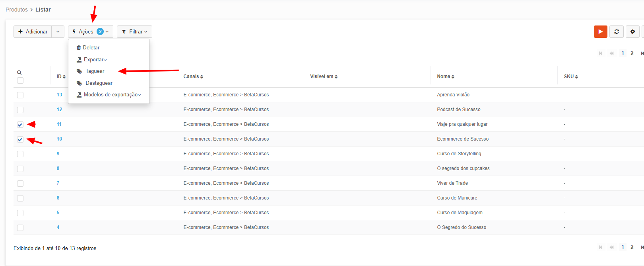The height and width of the screenshot is (266, 644).
Task: Open the settings gear icon
Action: (x=632, y=31)
